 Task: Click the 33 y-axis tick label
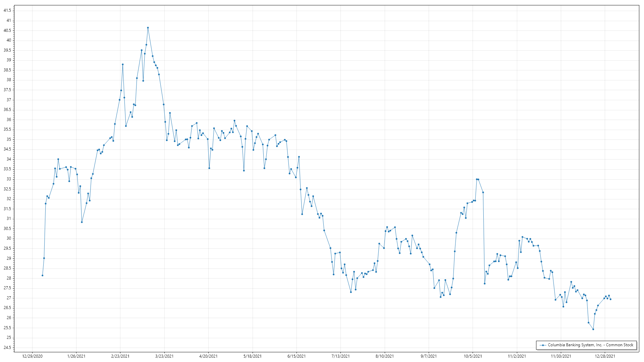tap(9, 179)
